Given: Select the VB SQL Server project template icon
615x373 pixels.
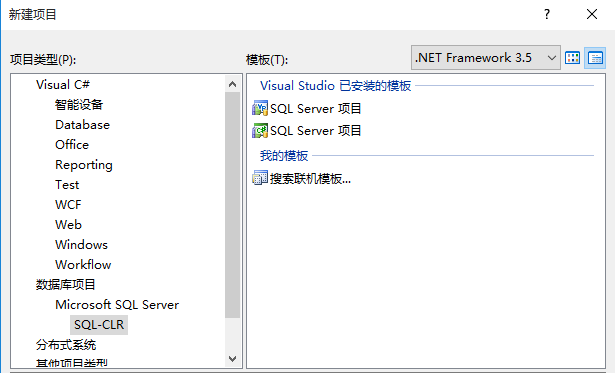Looking at the screenshot, I should coord(260,108).
